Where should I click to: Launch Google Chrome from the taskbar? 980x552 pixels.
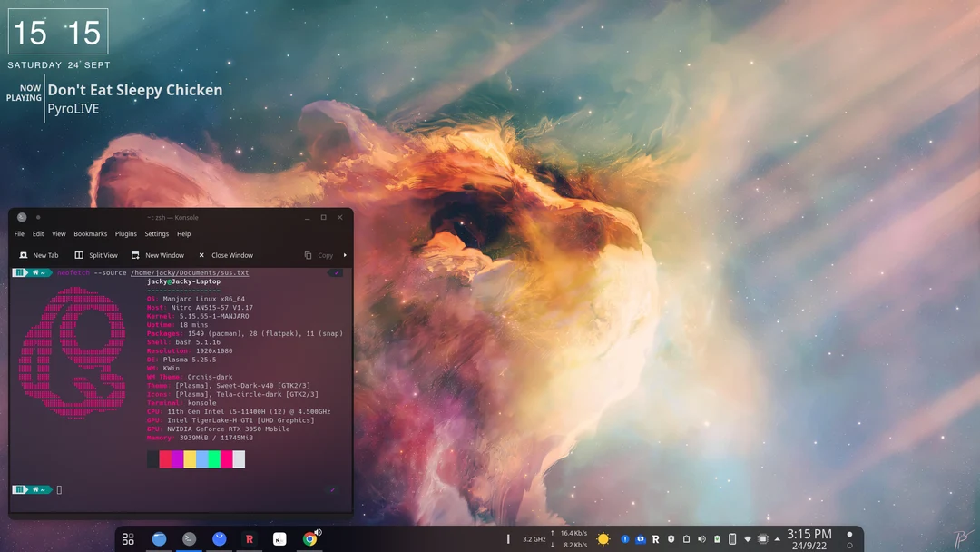(309, 538)
